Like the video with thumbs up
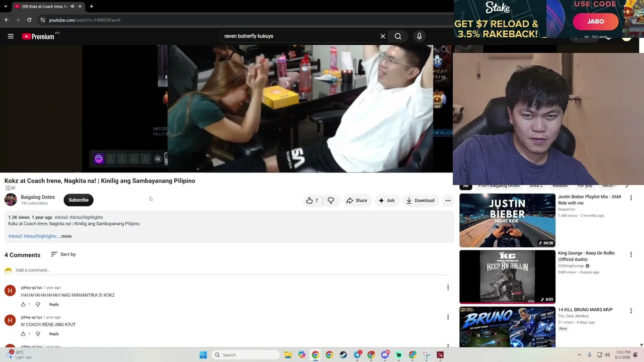 (312, 201)
